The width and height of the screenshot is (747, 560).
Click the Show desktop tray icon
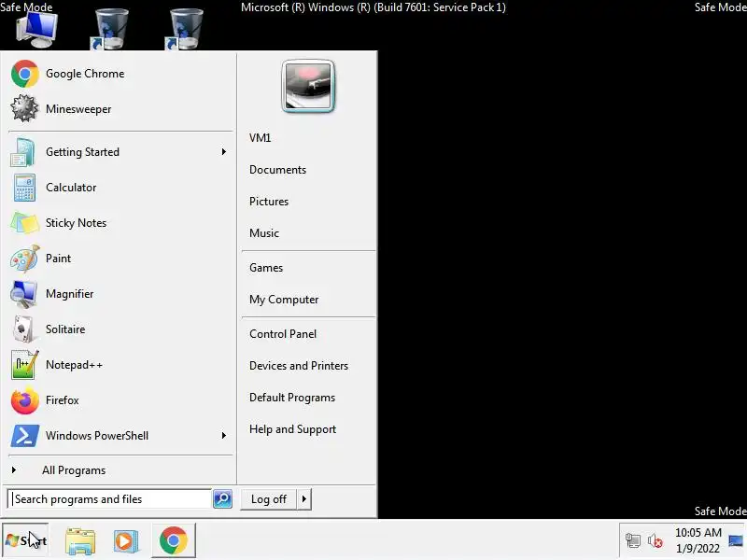click(x=736, y=541)
